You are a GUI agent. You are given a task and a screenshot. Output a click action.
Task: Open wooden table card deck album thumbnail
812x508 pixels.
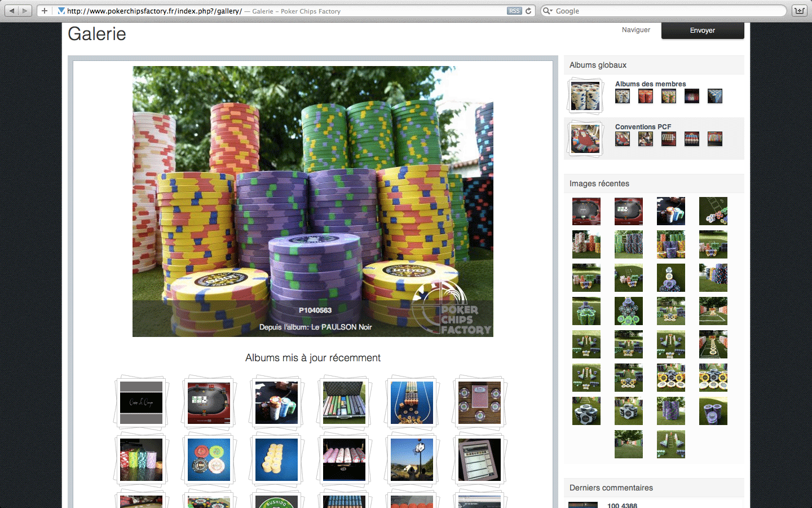coord(479,403)
